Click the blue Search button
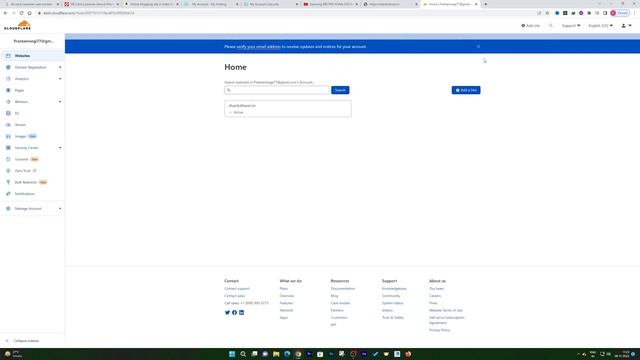This screenshot has width=640, height=360. click(x=340, y=90)
